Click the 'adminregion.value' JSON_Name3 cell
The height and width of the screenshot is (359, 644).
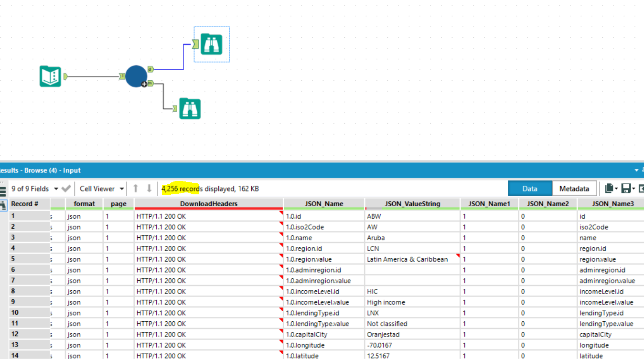tap(611, 281)
